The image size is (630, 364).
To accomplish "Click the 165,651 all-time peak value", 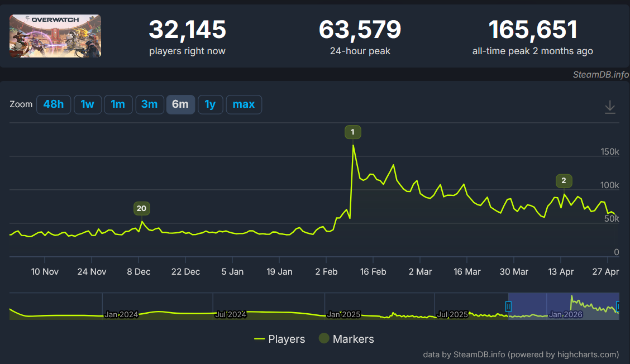I will pos(533,30).
